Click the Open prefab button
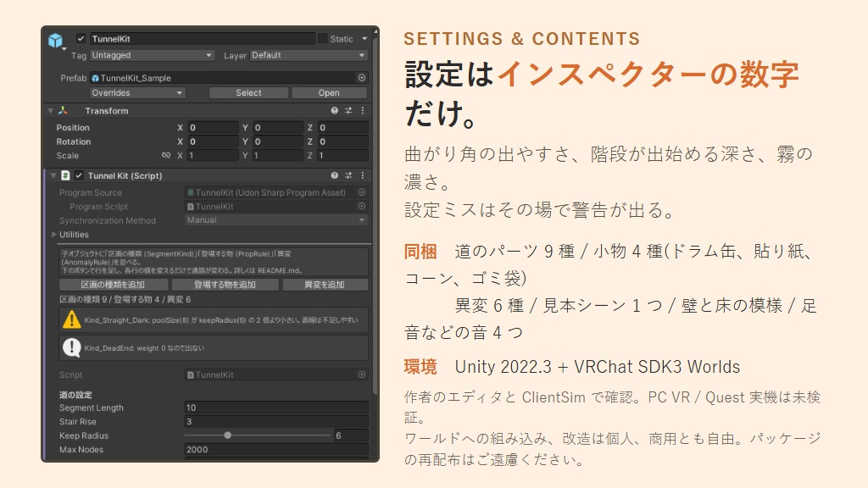Image resolution: width=868 pixels, height=488 pixels. click(x=329, y=93)
